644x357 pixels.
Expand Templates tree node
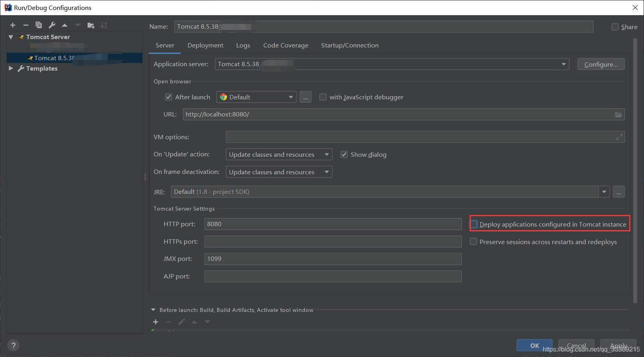click(11, 69)
